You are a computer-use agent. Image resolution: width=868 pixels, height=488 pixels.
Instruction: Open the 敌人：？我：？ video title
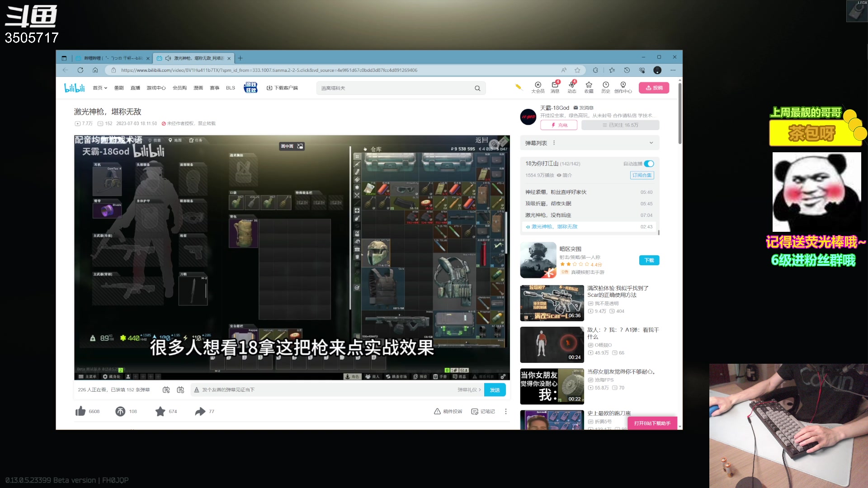tap(623, 333)
